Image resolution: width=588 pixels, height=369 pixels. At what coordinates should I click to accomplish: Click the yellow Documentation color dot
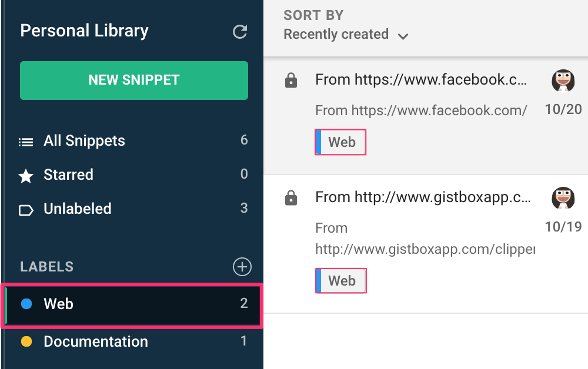(x=26, y=341)
